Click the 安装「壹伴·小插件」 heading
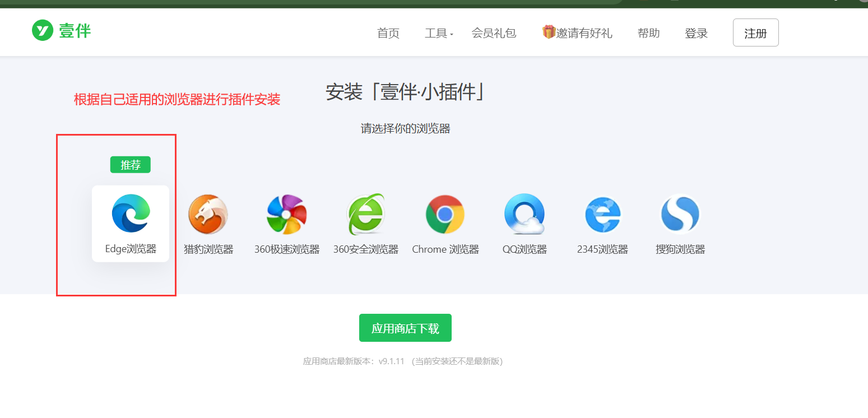Viewport: 868px width, 418px height. pos(406,92)
